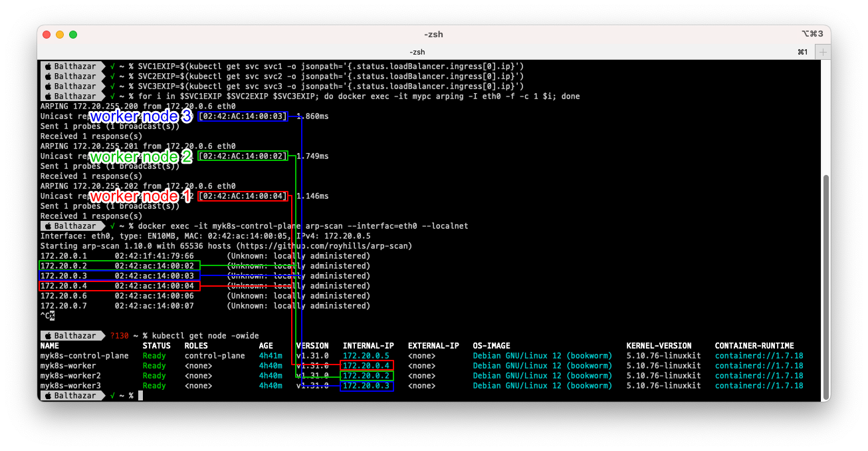Click the SVC1EXIP kubectl get svc command
Viewport: 868px width, 451px height.
pyautogui.click(x=331, y=67)
